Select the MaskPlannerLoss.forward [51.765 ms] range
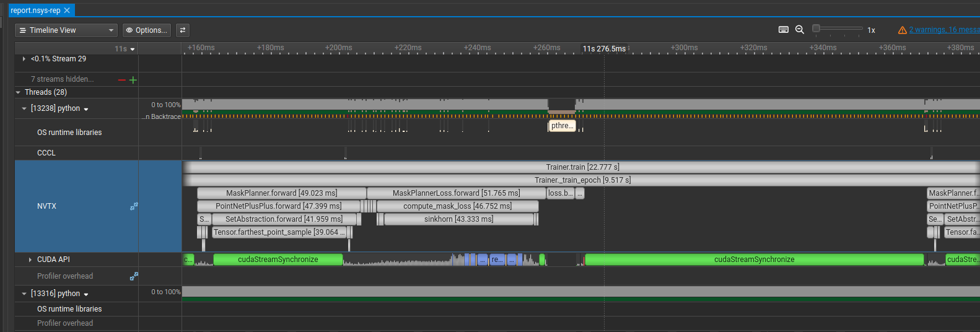The height and width of the screenshot is (332, 980). click(x=457, y=193)
